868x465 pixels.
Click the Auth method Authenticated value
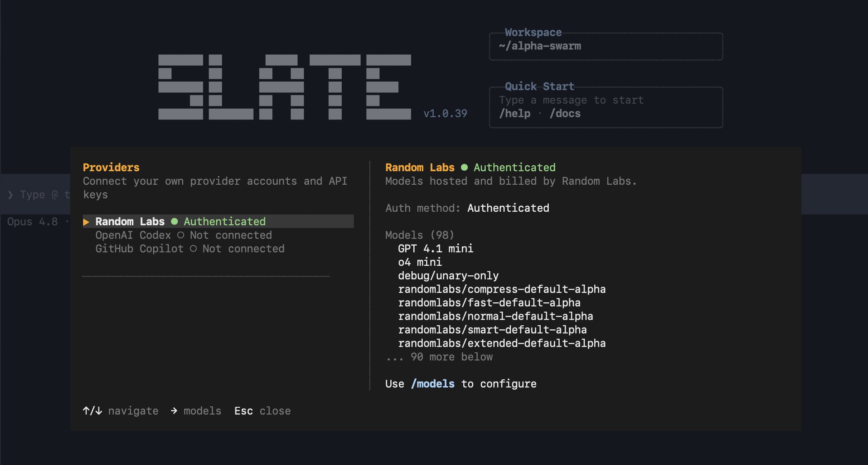tap(508, 208)
